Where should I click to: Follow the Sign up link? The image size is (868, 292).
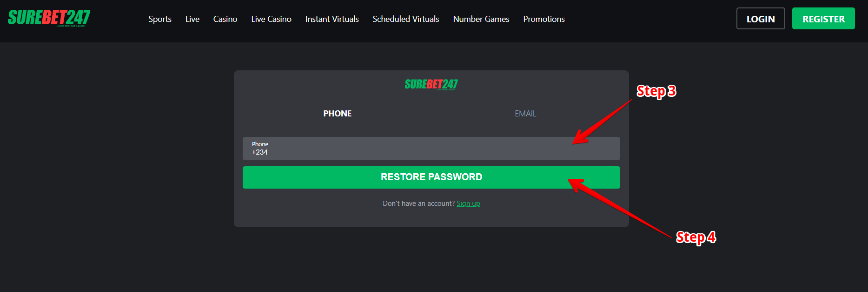pos(468,204)
